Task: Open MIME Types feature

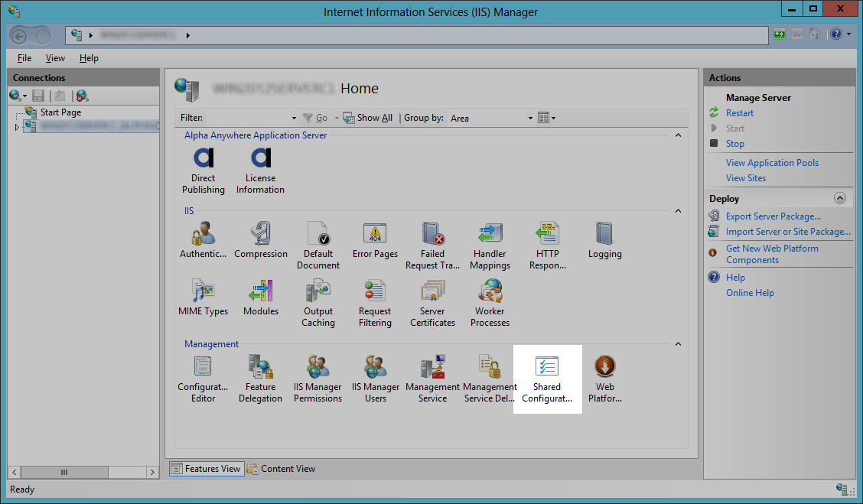Action: (x=203, y=298)
